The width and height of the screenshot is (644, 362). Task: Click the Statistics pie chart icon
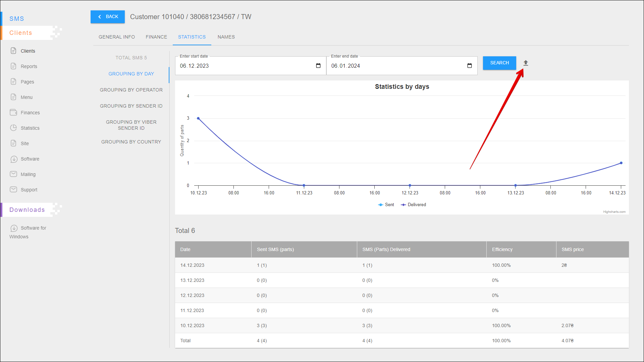point(13,128)
